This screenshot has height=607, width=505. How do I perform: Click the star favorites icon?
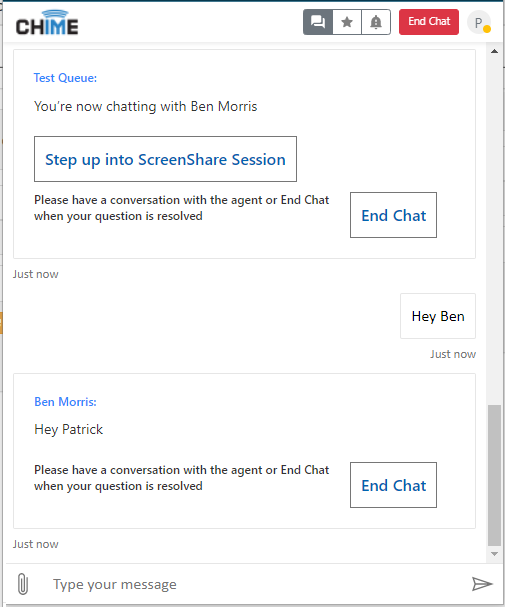coord(347,22)
